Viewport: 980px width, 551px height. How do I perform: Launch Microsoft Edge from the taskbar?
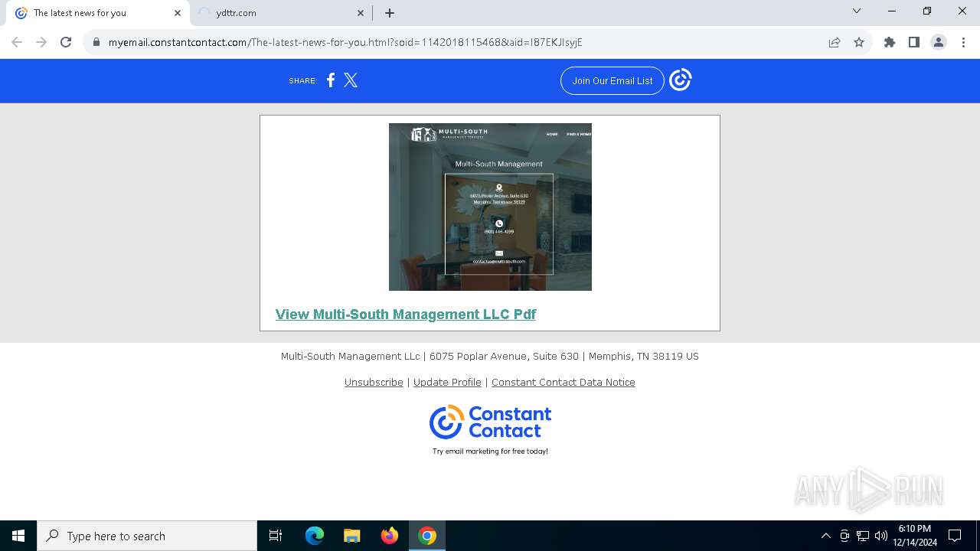(x=315, y=536)
